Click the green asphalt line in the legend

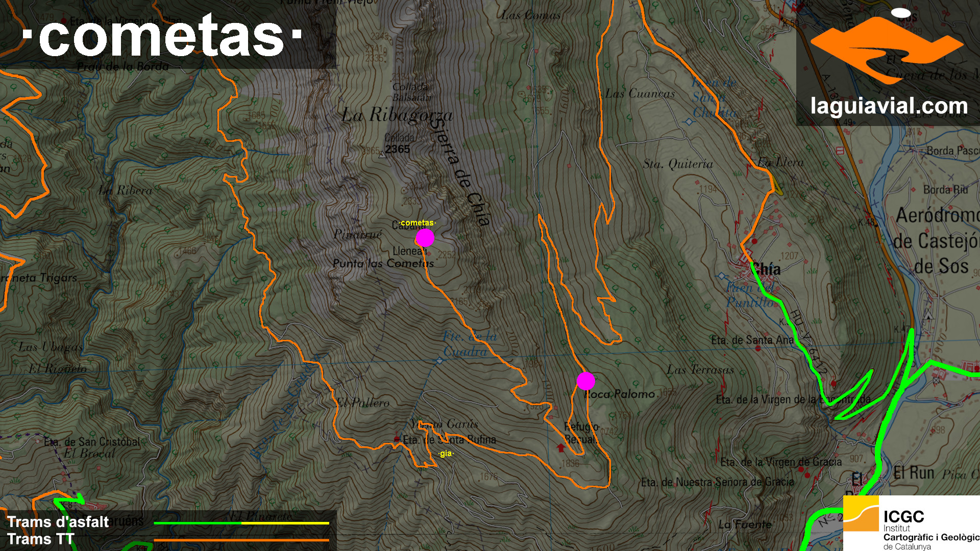(x=198, y=523)
